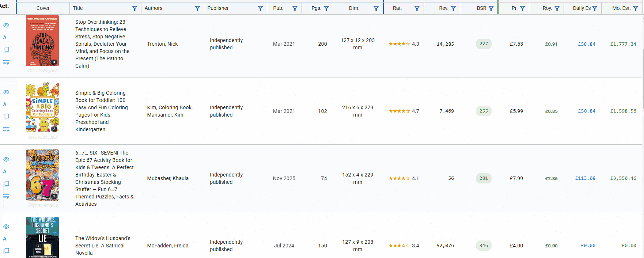The width and height of the screenshot is (644, 258).
Task: Click the 'Stop Overthinking: 23 Techniques' title
Action: pyautogui.click(x=102, y=44)
